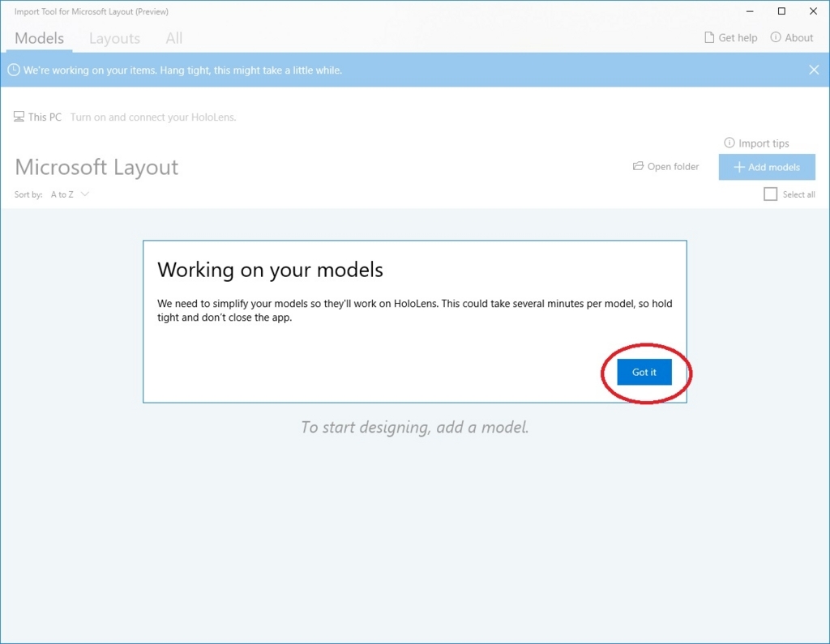Viewport: 830px width, 644px height.
Task: Click 'Turn on and connect your HoloLens.' text
Action: (x=153, y=117)
